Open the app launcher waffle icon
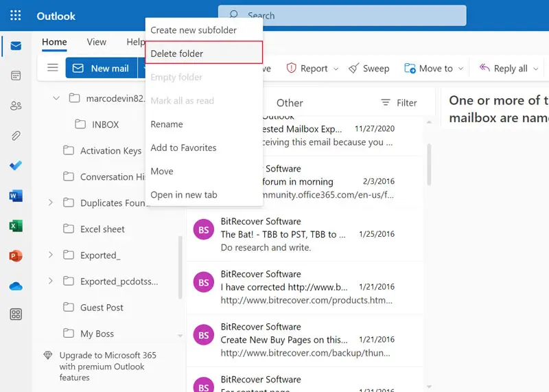Image resolution: width=549 pixels, height=392 pixels. (16, 15)
